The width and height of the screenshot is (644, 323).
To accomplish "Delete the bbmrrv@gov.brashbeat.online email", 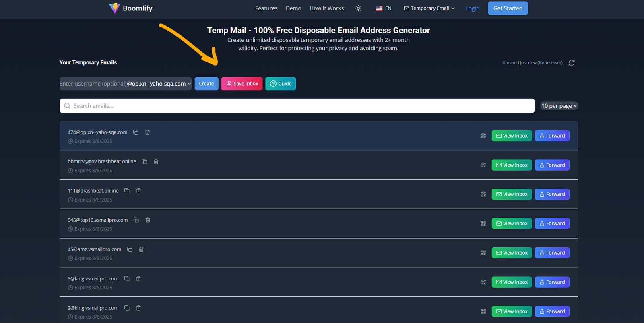I will [156, 162].
